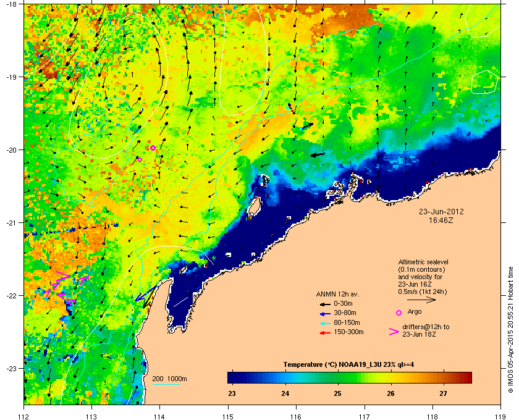Click latitude axis label -23
519x420 pixels.
(11, 368)
